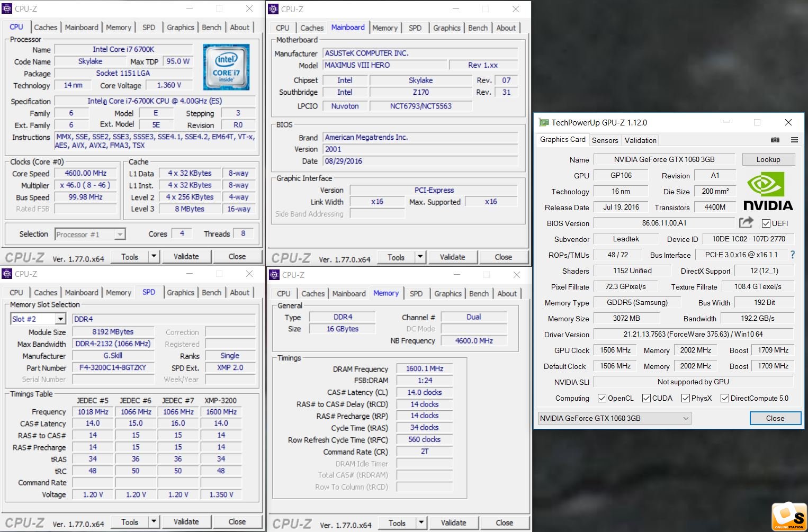This screenshot has height=532, width=808.
Task: Click the Release Date value 'Jul 19, 2016'
Action: tap(621, 207)
